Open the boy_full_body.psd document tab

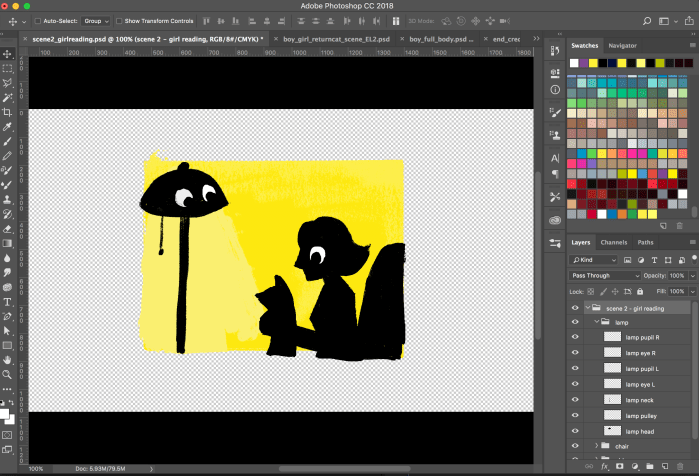(439, 39)
